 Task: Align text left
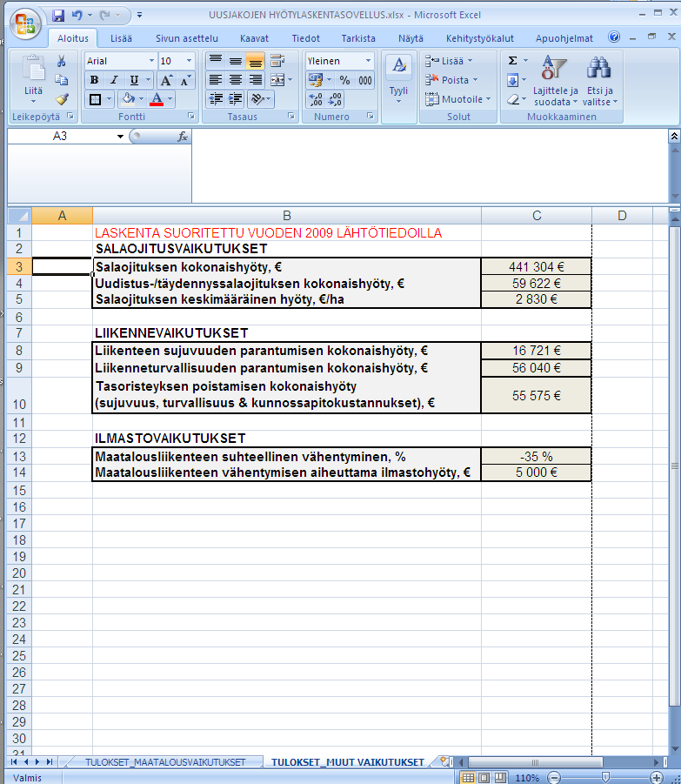(216, 80)
